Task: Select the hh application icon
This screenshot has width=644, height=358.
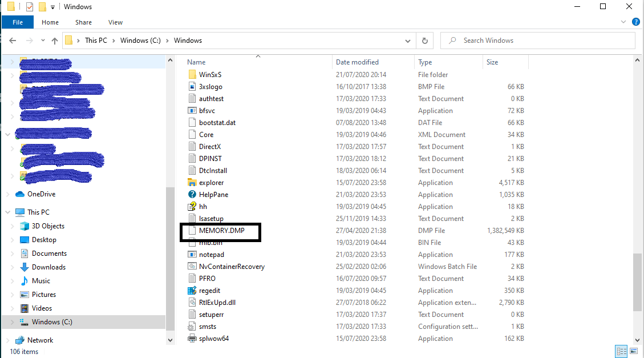Action: coord(192,206)
